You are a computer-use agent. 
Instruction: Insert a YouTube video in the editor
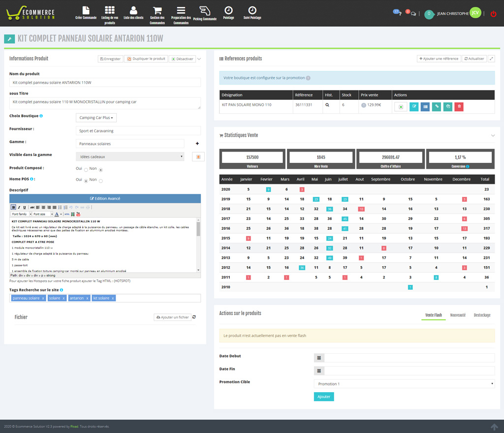(78, 214)
